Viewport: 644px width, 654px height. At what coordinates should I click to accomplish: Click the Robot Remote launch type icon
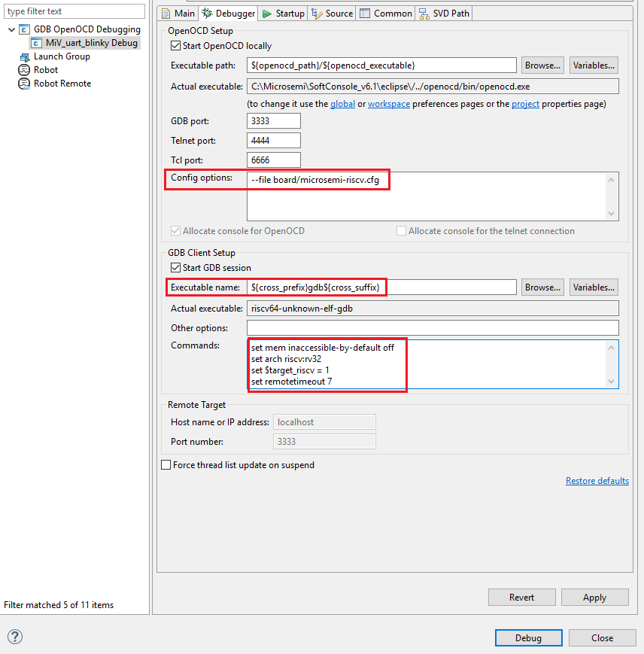24,84
